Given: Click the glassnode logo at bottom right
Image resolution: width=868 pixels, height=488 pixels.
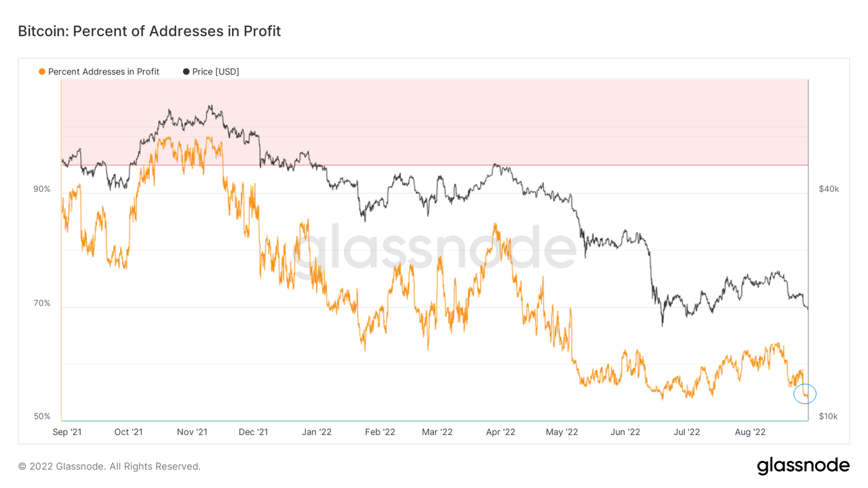Looking at the screenshot, I should (803, 466).
